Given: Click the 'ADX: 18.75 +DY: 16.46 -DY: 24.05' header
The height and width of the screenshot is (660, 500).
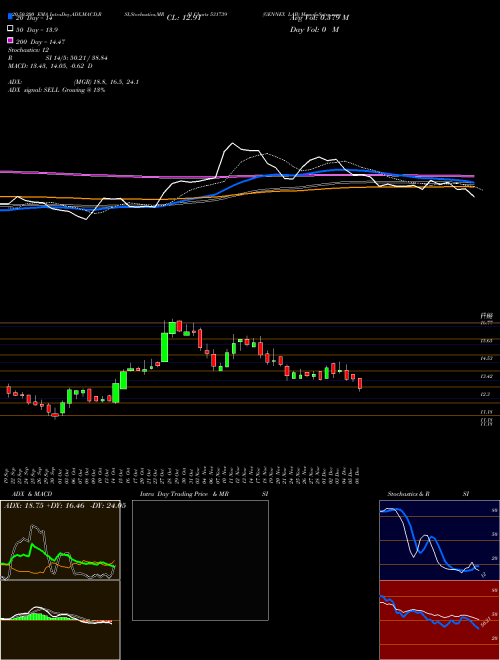Looking at the screenshot, I should click(64, 506).
